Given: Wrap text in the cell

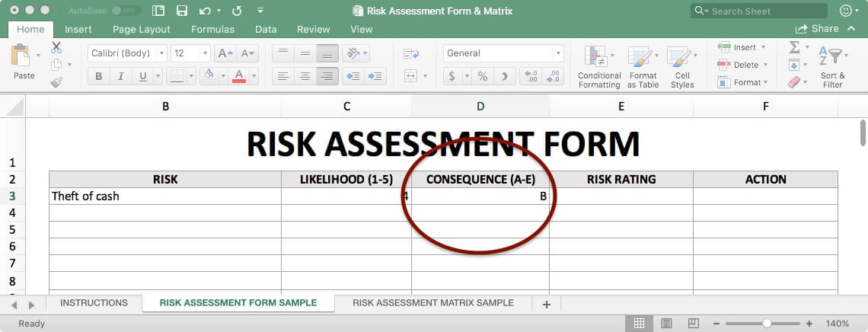Looking at the screenshot, I should pyautogui.click(x=410, y=53).
